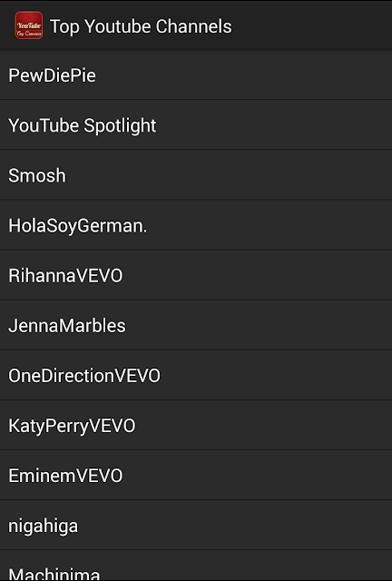
Task: Open the PewDiePie channel entry
Action: [196, 75]
